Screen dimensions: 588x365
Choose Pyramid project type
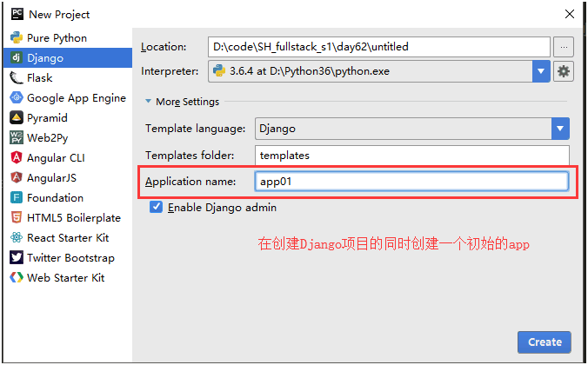[47, 118]
